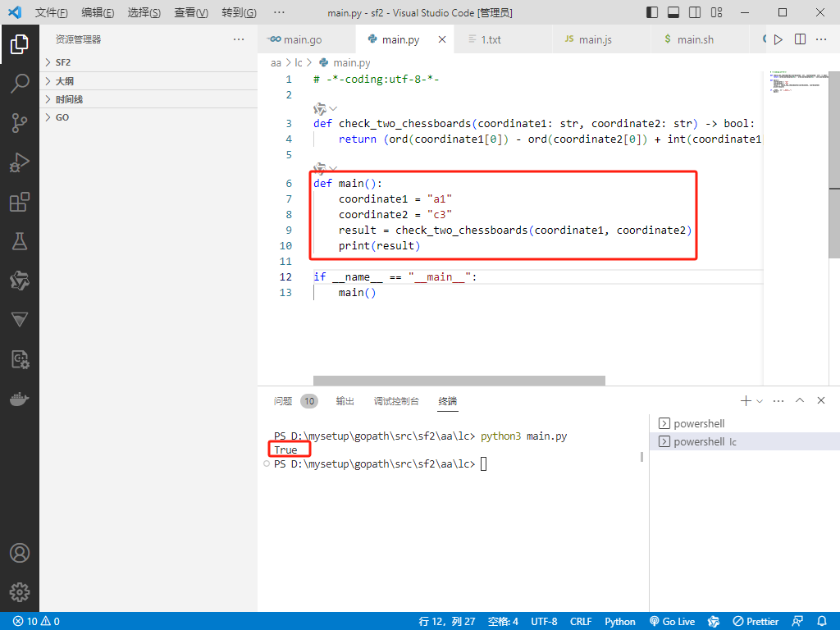The width and height of the screenshot is (840, 630).
Task: Click the AI code lens icon above line 3
Action: coord(320,109)
